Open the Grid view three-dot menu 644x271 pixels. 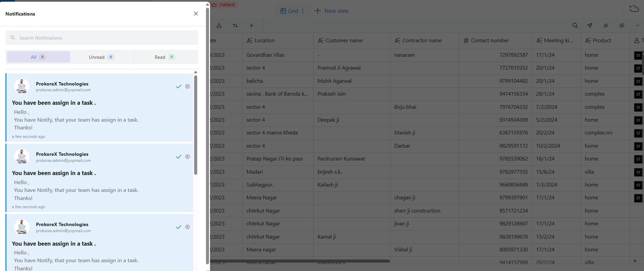click(x=303, y=11)
